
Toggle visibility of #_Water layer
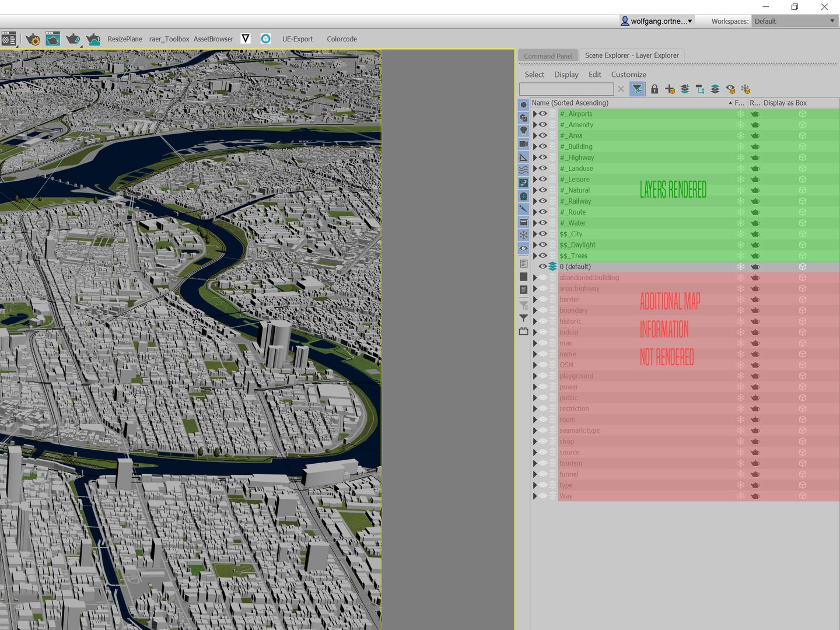(543, 223)
